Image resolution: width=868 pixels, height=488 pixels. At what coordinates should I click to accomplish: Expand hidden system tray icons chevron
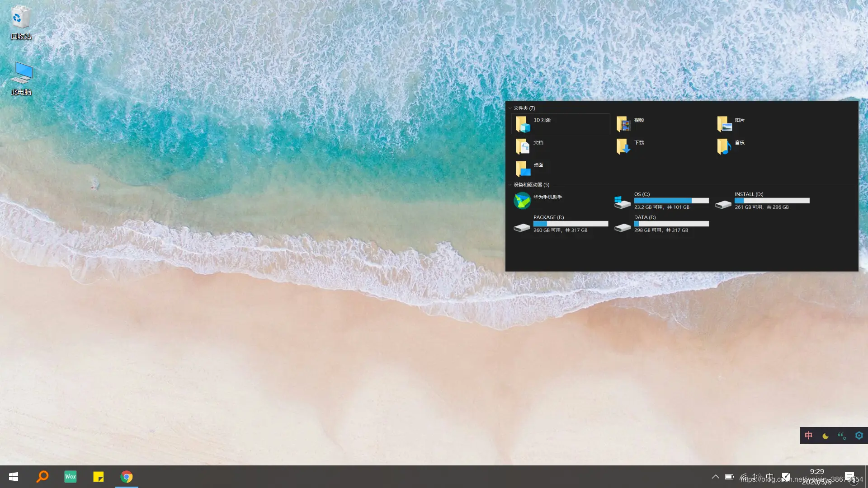[x=715, y=477]
